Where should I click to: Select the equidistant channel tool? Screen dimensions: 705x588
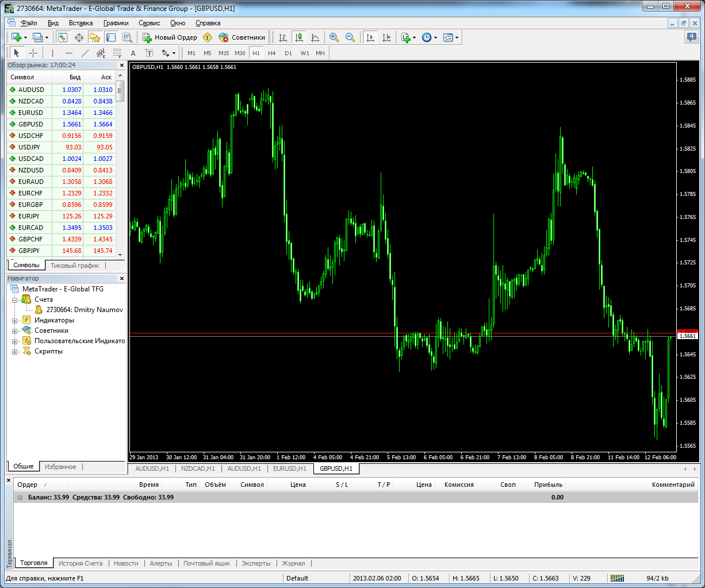[101, 53]
